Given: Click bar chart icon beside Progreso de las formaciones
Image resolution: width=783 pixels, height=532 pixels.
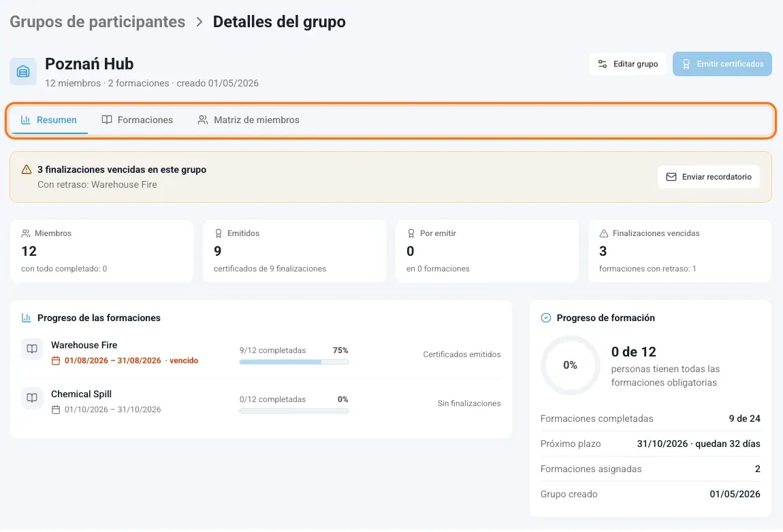Looking at the screenshot, I should 27,318.
